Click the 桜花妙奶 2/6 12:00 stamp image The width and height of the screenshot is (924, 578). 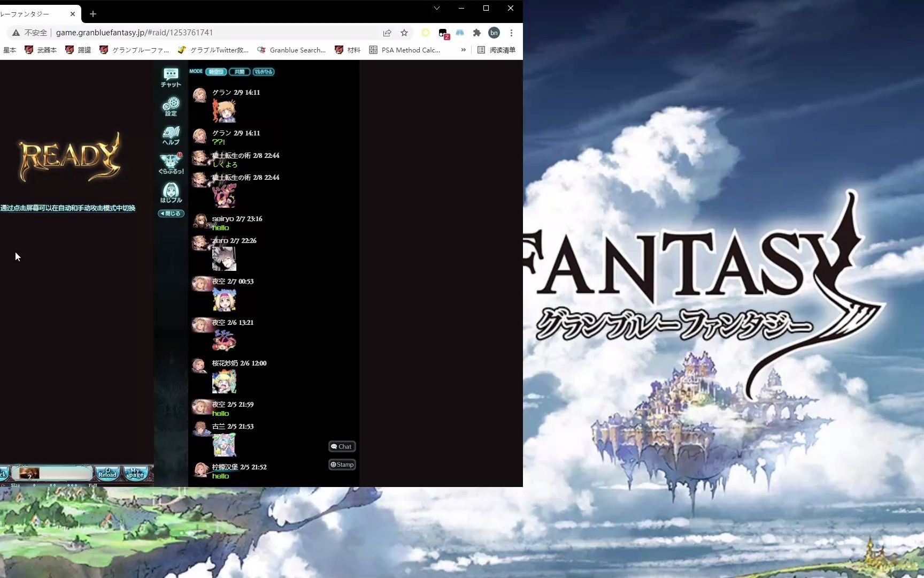pos(224,382)
